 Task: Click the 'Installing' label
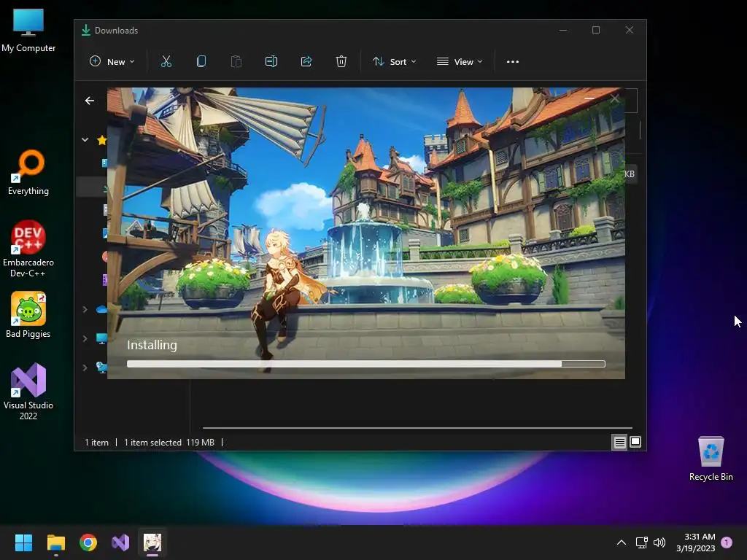(152, 345)
